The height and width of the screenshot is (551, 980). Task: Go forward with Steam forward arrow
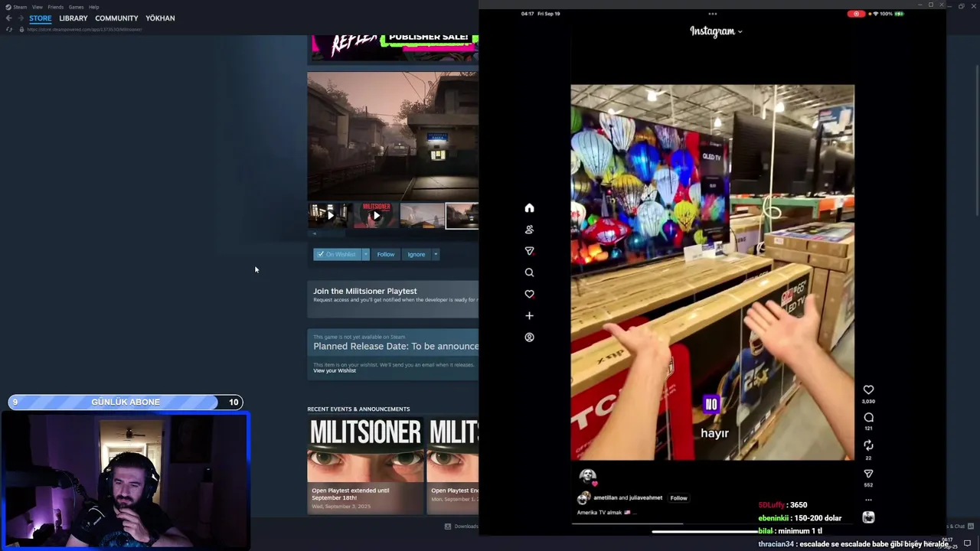click(20, 18)
